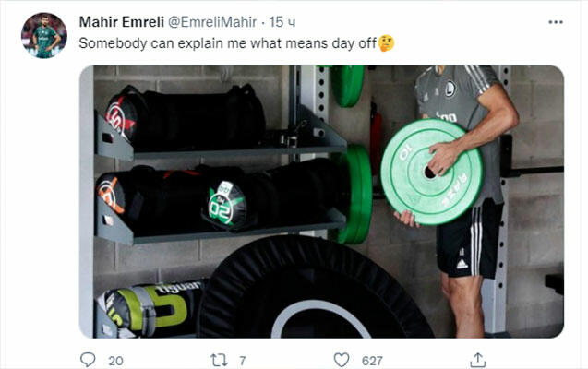
Task: Click the like count 627
Action: (372, 361)
